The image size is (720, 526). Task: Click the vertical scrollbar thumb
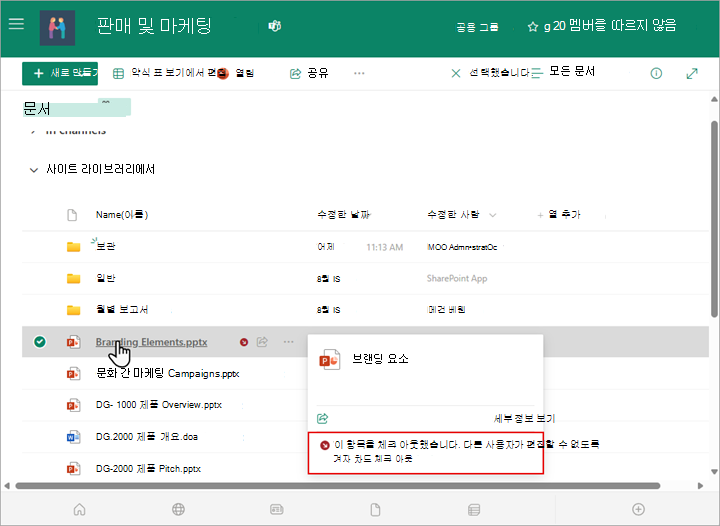point(714,218)
